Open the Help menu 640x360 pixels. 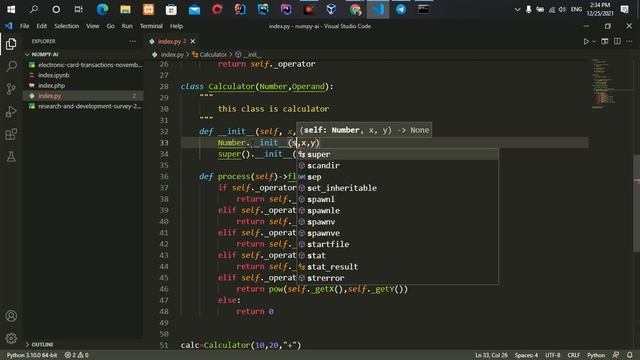(x=176, y=26)
